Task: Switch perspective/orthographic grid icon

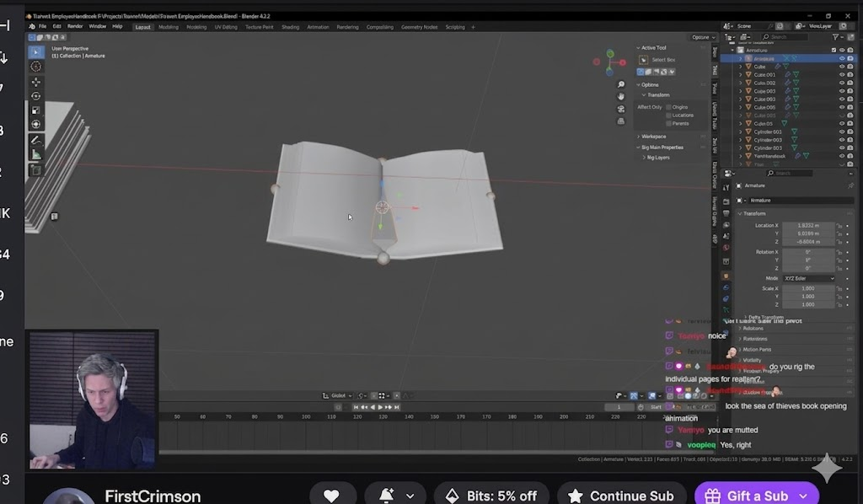Action: coord(621,121)
